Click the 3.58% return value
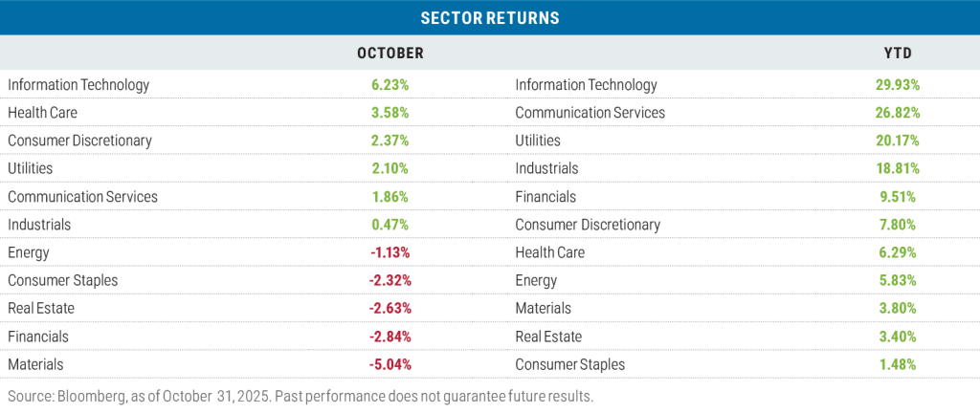 tap(390, 112)
